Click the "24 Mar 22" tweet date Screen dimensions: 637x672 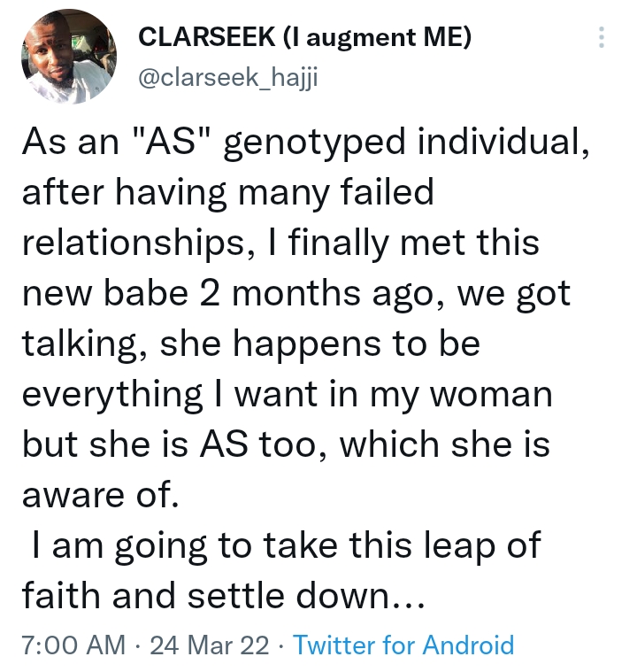[x=210, y=645]
